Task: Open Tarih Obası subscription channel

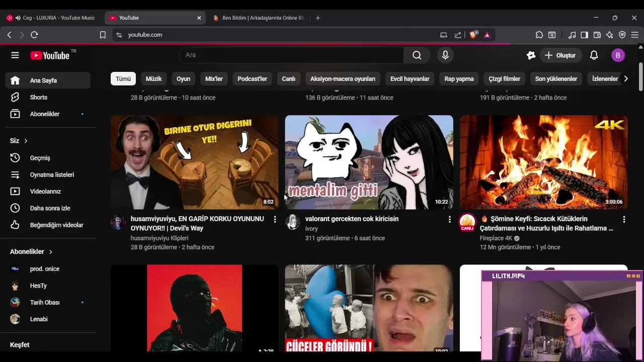Action: pyautogui.click(x=48, y=303)
